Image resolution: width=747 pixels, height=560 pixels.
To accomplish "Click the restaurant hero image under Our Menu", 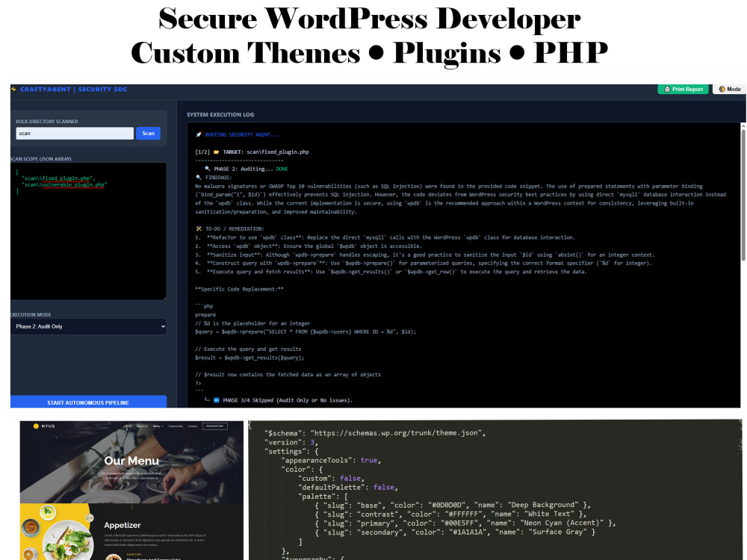I will coord(131,462).
